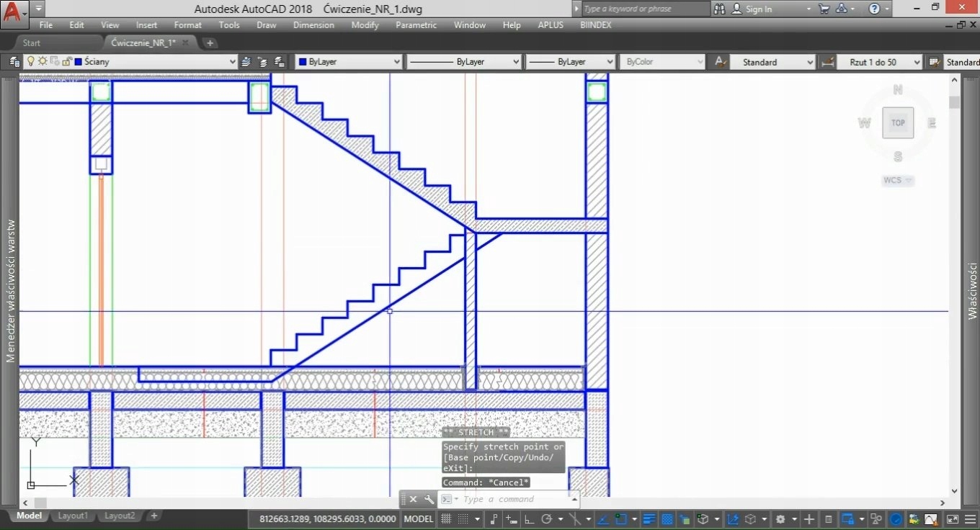Image resolution: width=980 pixels, height=530 pixels.
Task: Open the Layer Properties Manager icon
Action: [14, 62]
